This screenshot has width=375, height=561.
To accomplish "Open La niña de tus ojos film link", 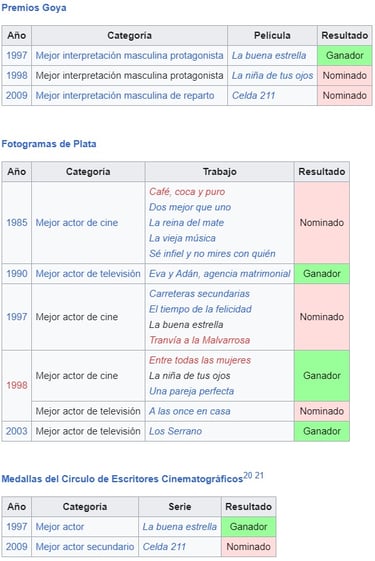I will tap(272, 75).
